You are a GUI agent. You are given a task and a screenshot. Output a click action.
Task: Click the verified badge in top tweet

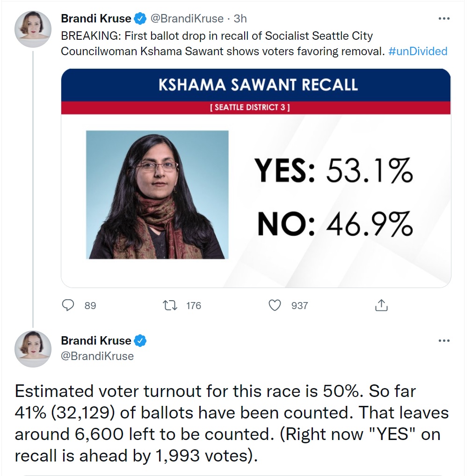point(140,19)
